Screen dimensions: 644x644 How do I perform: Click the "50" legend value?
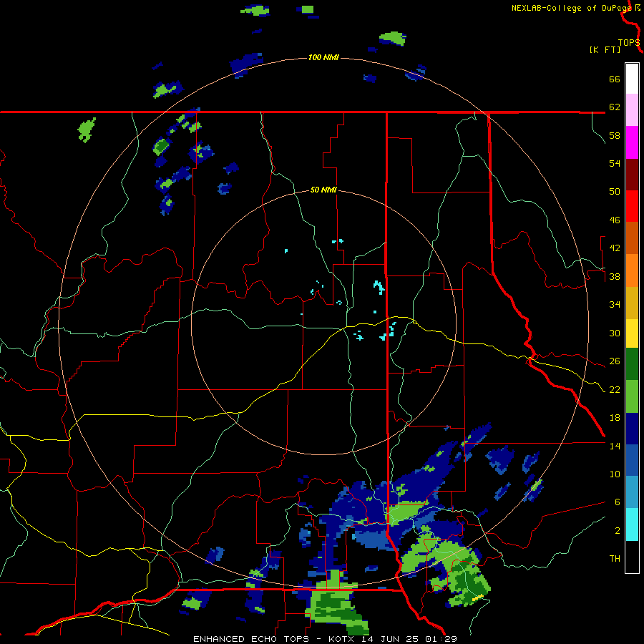(615, 192)
